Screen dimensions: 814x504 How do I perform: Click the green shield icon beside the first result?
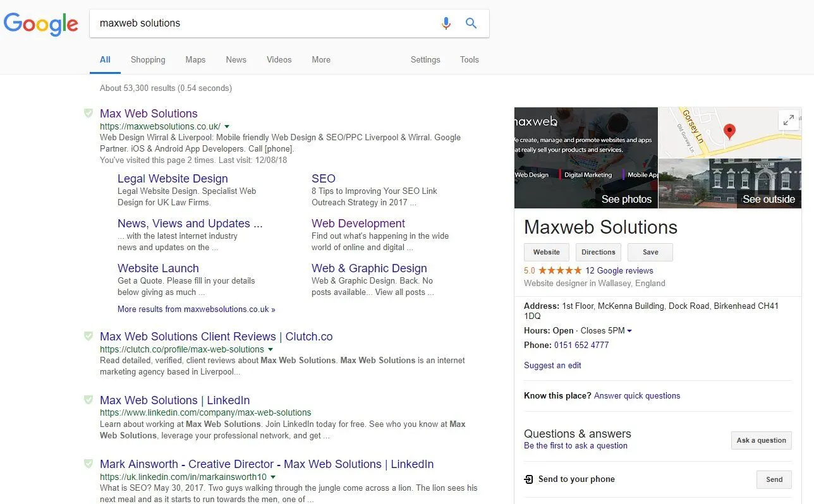tap(88, 113)
